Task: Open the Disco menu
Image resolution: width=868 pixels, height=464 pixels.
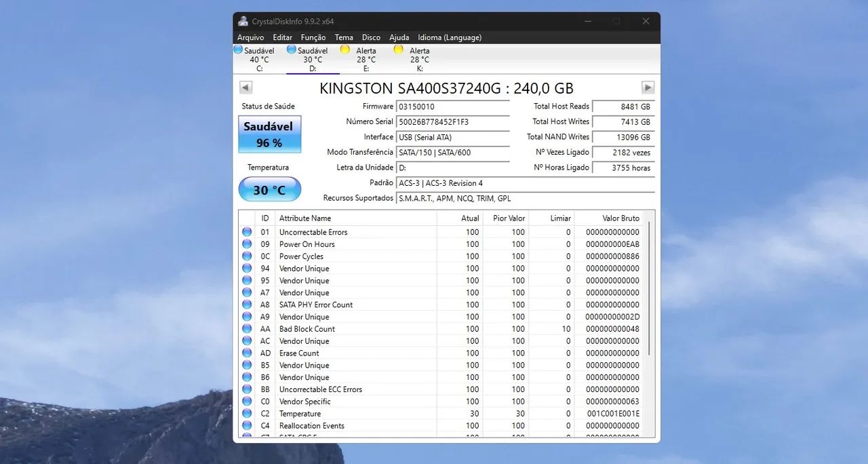Action: tap(371, 37)
